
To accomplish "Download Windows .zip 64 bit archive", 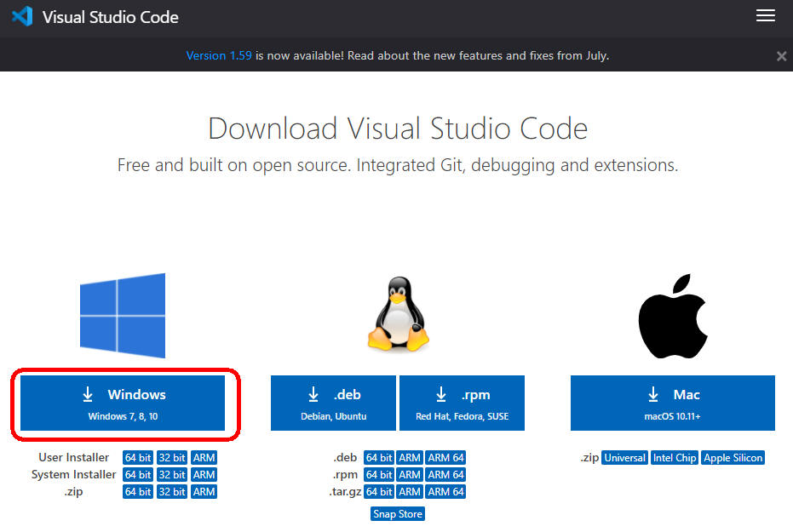I will 138,492.
